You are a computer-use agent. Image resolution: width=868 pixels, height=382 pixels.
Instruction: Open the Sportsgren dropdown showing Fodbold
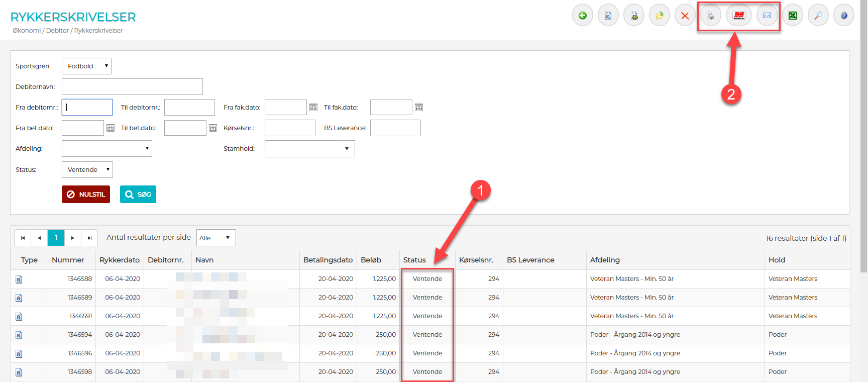click(x=86, y=66)
